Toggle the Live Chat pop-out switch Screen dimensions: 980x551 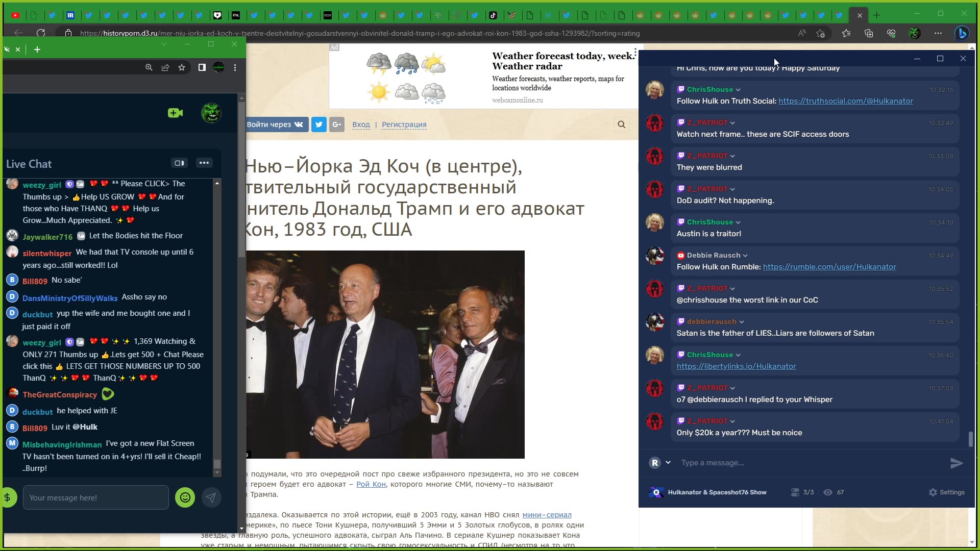tap(179, 163)
